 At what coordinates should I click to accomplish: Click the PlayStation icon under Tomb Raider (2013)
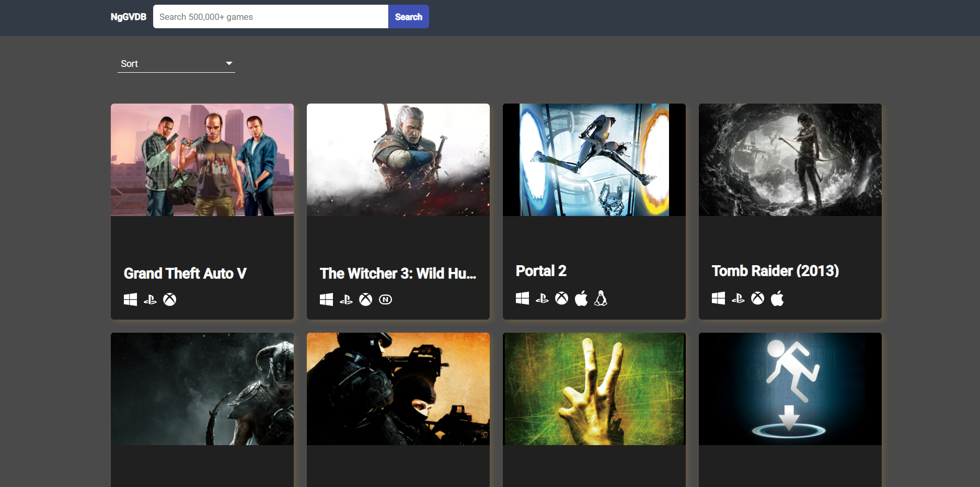coord(737,298)
